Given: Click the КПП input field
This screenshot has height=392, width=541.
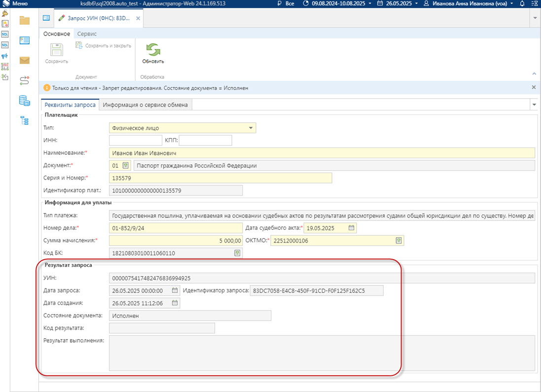Looking at the screenshot, I should (206, 141).
